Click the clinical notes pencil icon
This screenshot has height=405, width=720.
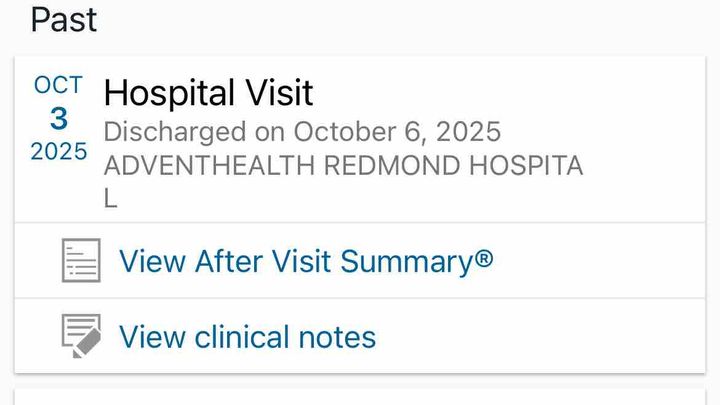[81, 336]
